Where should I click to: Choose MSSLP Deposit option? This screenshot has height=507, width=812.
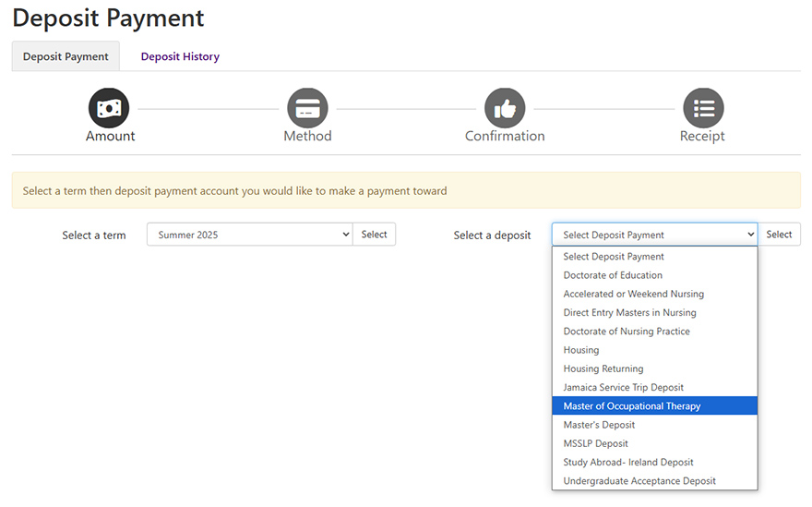point(654,443)
